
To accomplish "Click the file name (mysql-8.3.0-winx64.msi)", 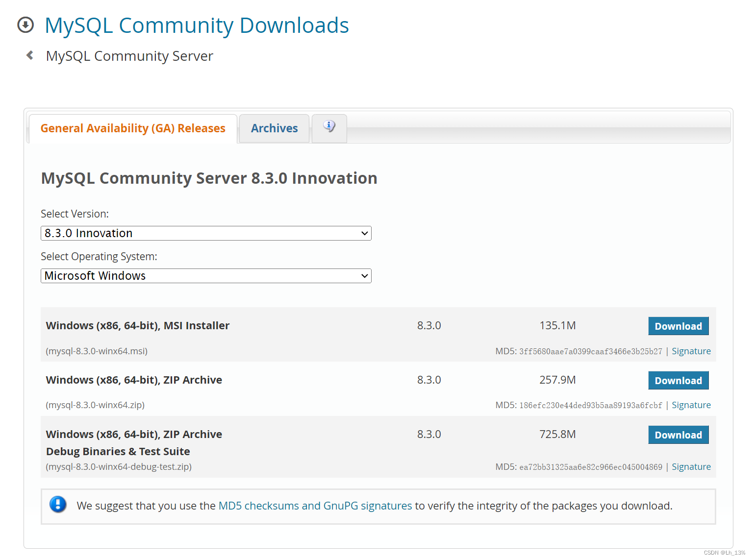I will point(97,351).
